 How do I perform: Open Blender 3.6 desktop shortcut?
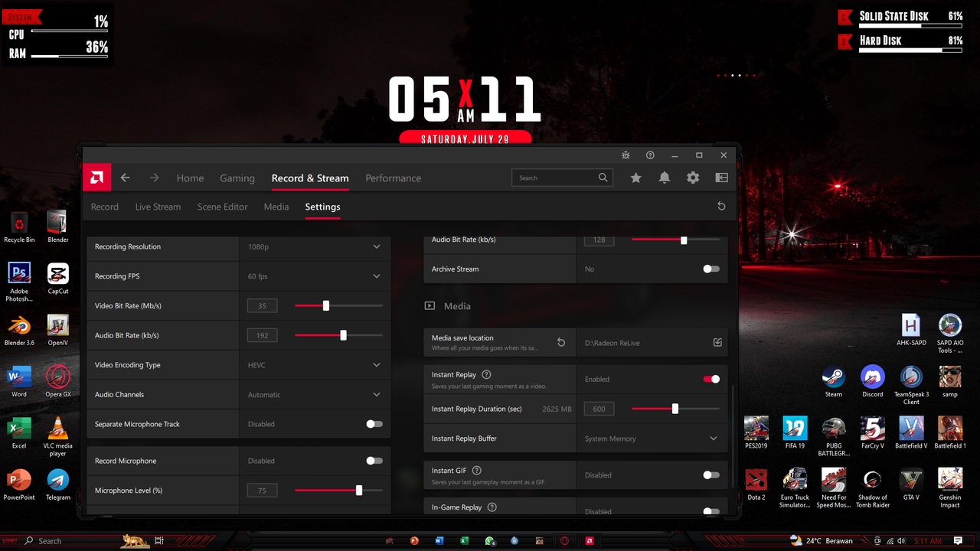point(19,330)
